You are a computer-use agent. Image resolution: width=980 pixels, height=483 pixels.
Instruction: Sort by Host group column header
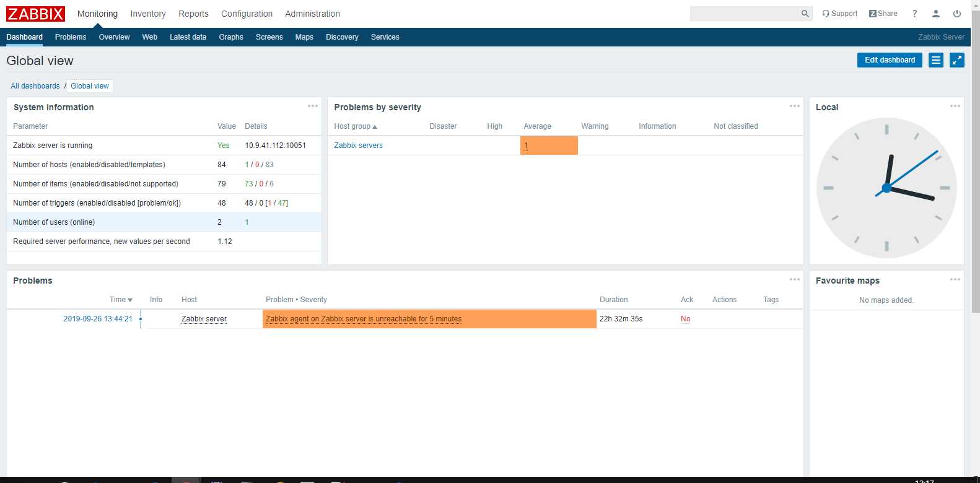(x=356, y=126)
